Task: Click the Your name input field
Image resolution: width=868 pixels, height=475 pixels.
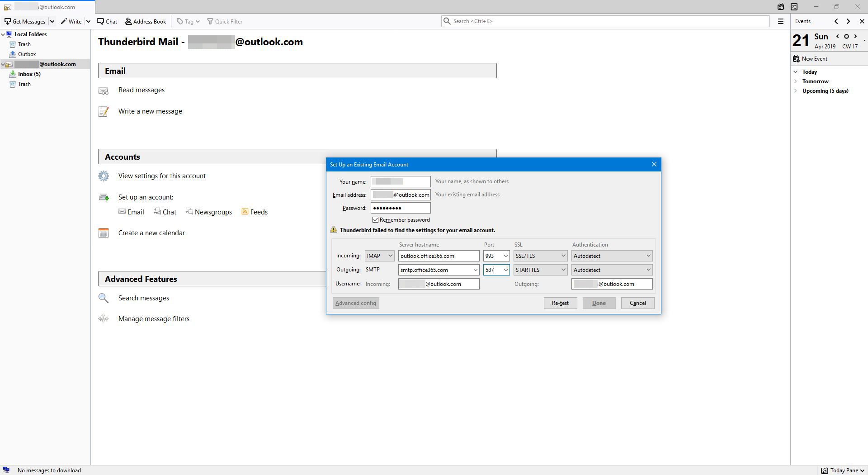Action: 401,181
